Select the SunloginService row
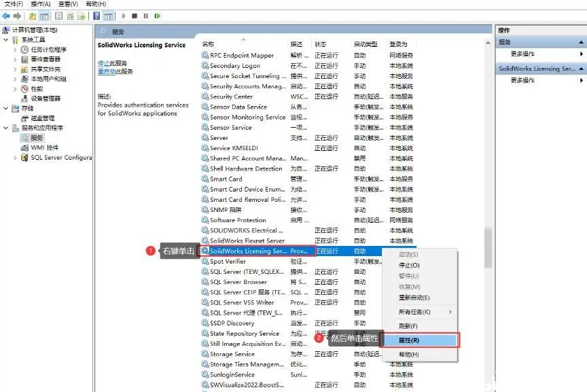This screenshot has height=392, width=587. [x=308, y=374]
